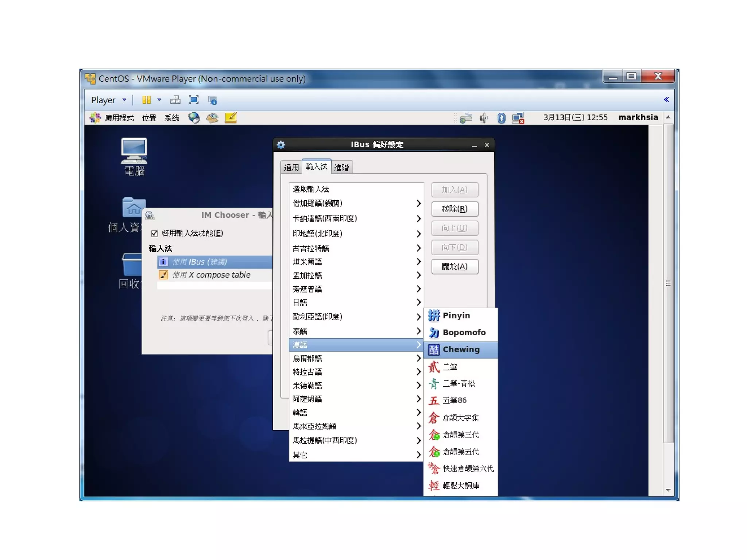Open the 位置 menu in the GNOME panel
The image size is (747, 560).
[149, 118]
